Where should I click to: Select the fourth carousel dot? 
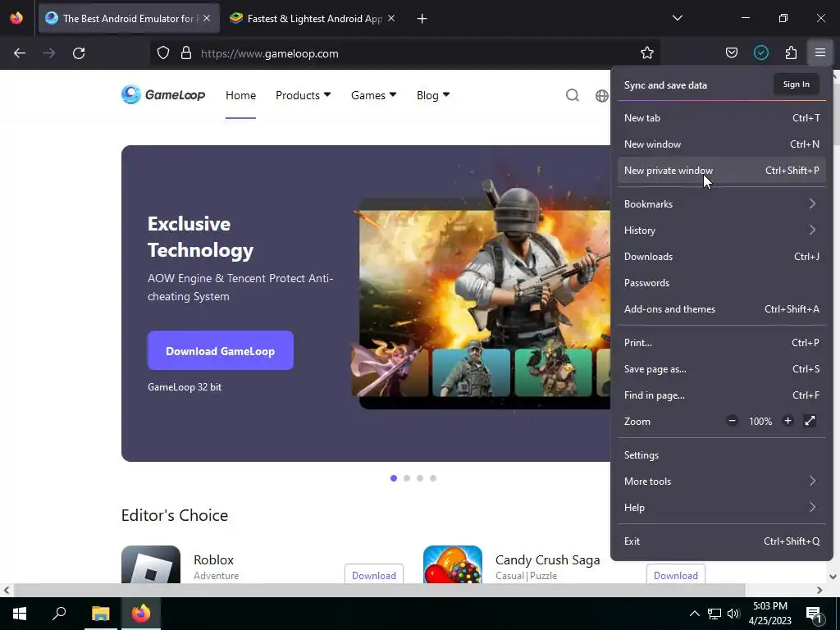(433, 478)
